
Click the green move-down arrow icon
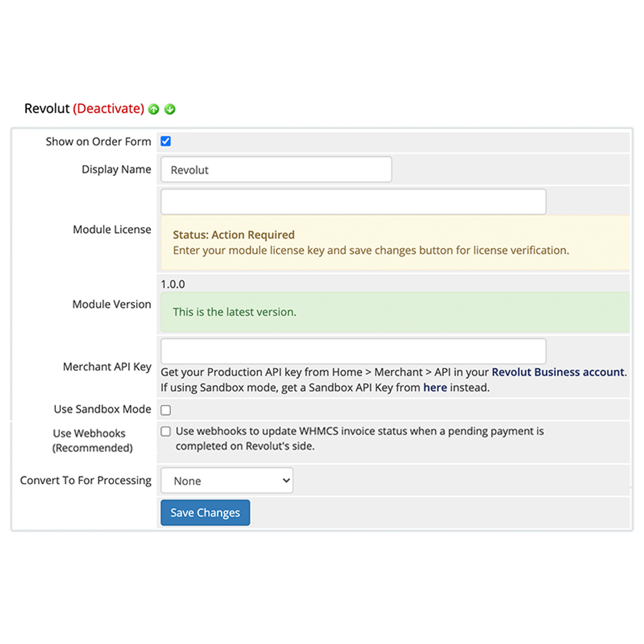tap(170, 109)
